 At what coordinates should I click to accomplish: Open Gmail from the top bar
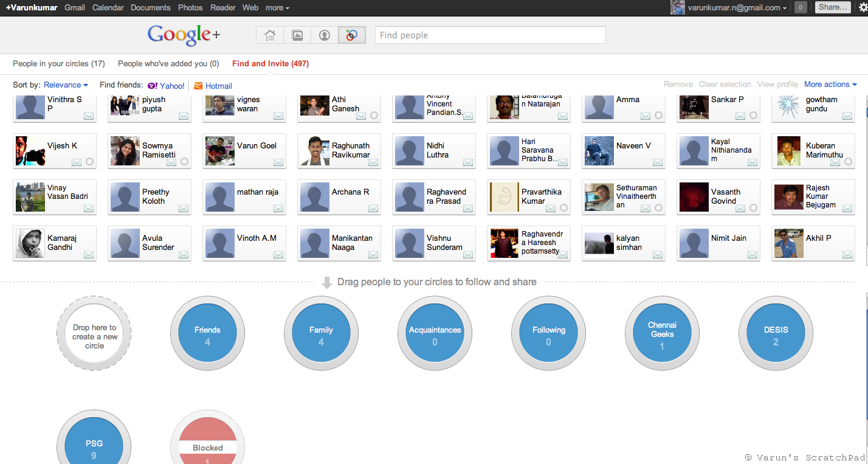75,7
